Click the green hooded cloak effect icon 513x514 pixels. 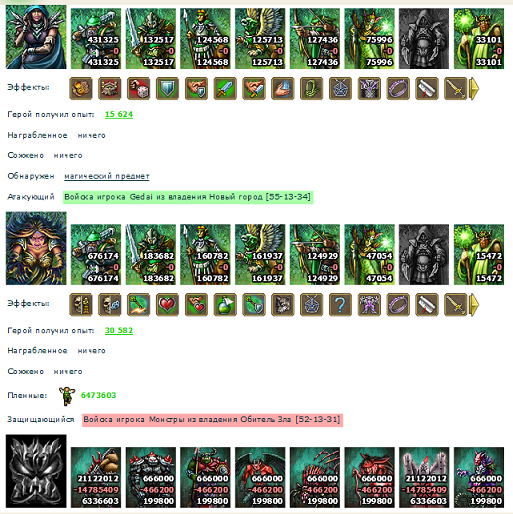click(x=311, y=89)
